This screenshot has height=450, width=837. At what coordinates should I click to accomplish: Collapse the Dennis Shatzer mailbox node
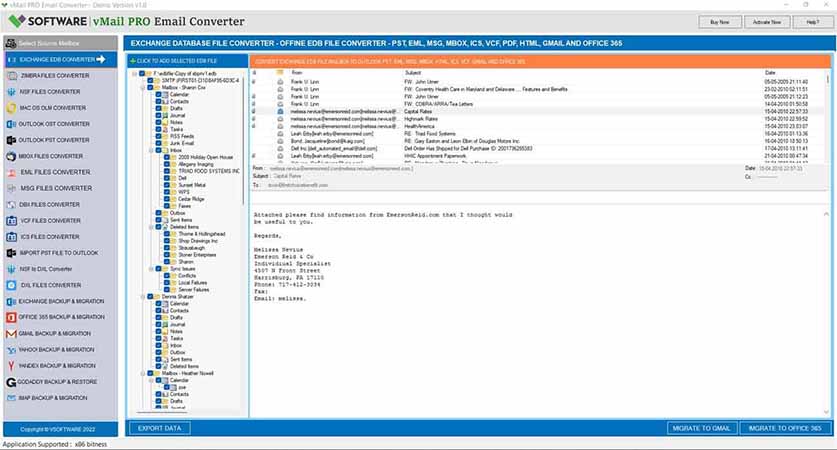tap(143, 297)
